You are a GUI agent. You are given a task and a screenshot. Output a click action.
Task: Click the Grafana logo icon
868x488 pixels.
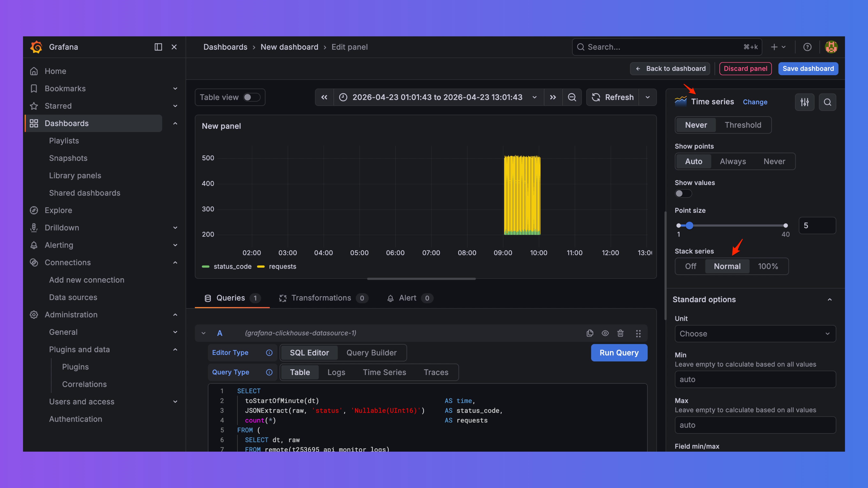pyautogui.click(x=36, y=47)
